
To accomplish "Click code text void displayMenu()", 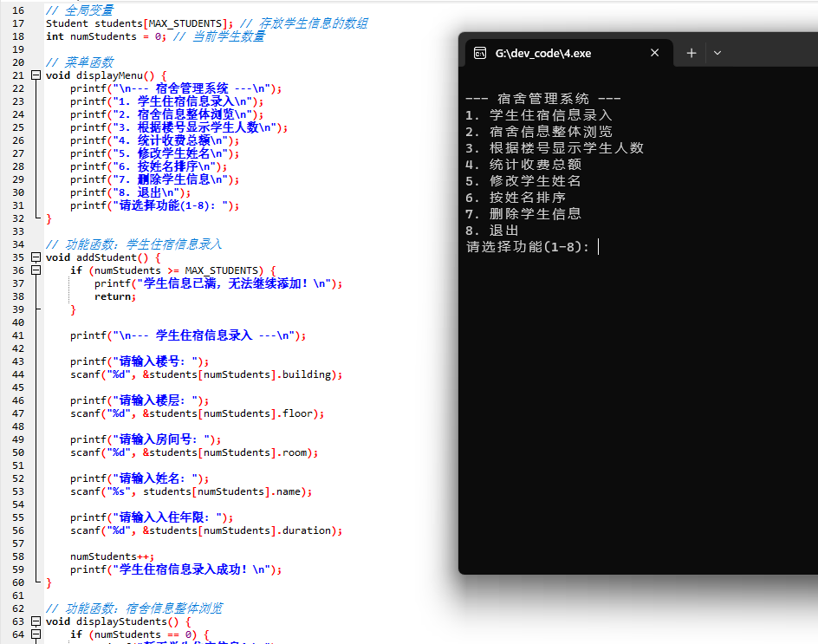I will click(x=101, y=75).
